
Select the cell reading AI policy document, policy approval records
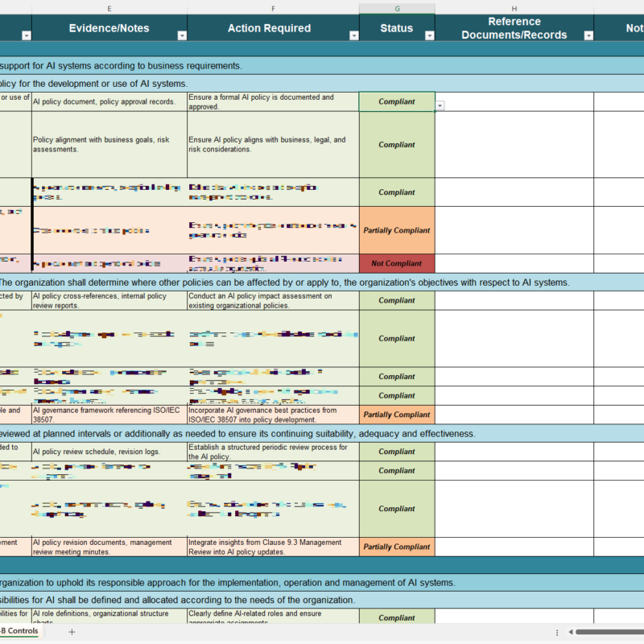(x=109, y=101)
